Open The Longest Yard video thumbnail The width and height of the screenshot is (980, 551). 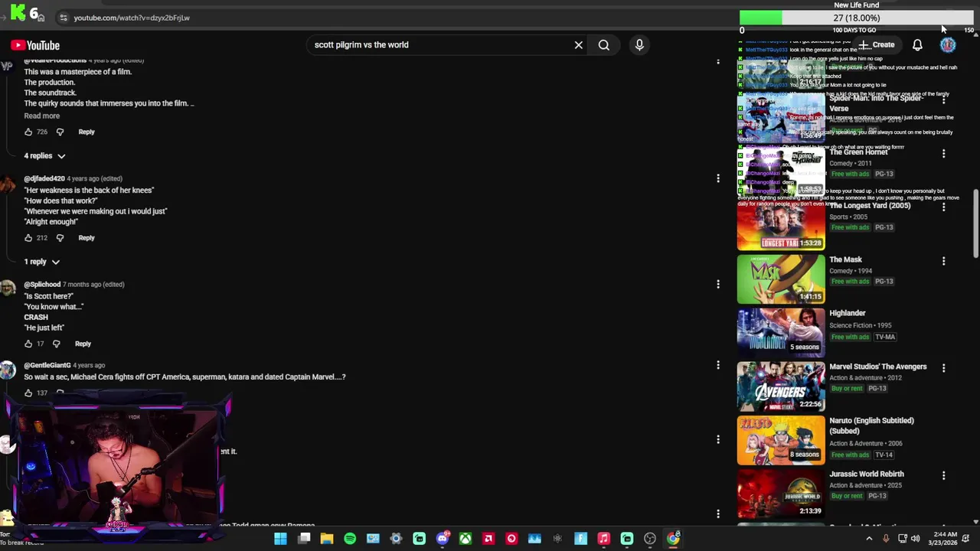point(781,226)
